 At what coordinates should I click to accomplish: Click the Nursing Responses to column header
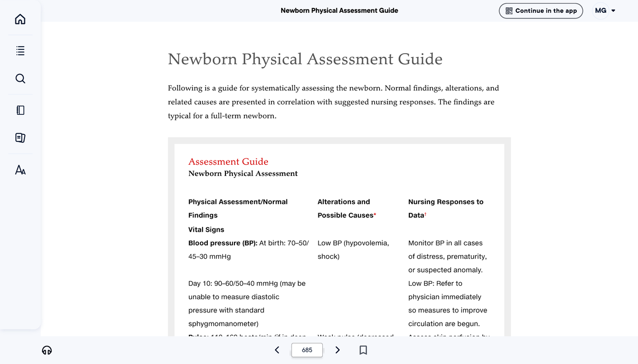coord(446,202)
